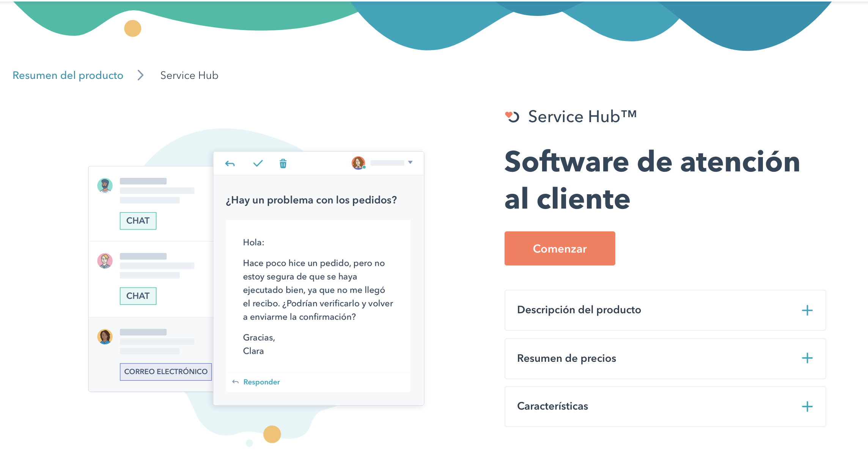Open Resumen del producto breadcrumb link

click(68, 75)
